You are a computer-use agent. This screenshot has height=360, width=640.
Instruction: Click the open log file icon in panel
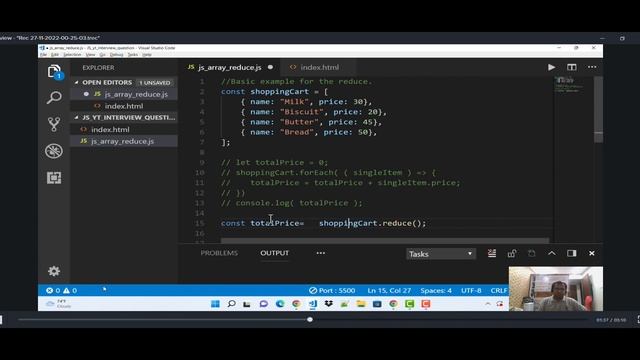[x=531, y=253]
